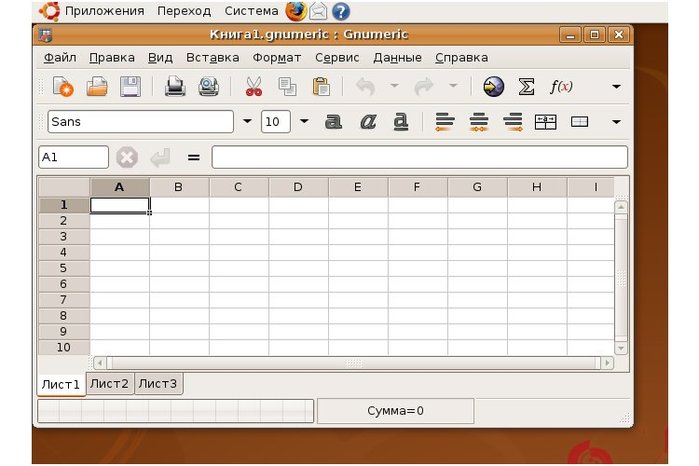Switch to the Лист3 sheet tab
Screen dimensions: 699x466
coord(158,384)
